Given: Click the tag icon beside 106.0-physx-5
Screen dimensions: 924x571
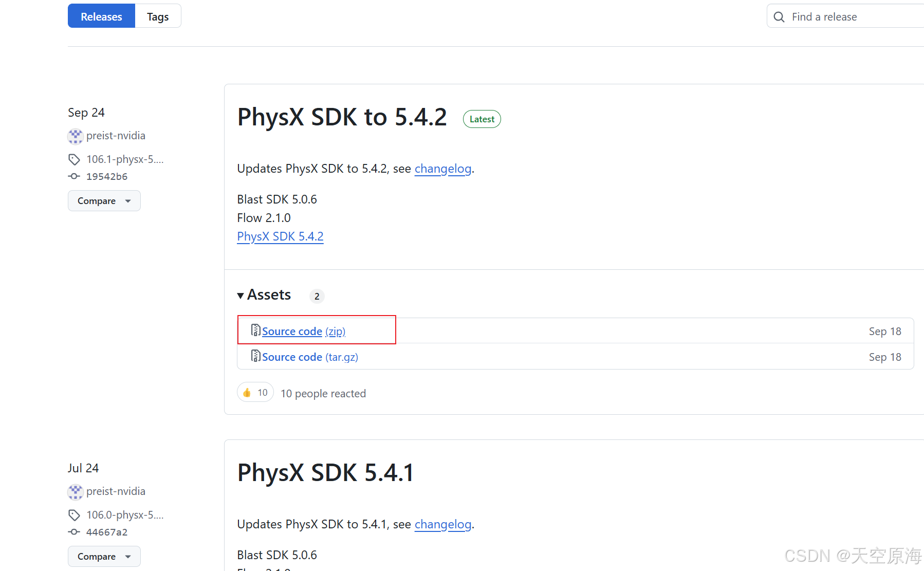Looking at the screenshot, I should 74,515.
